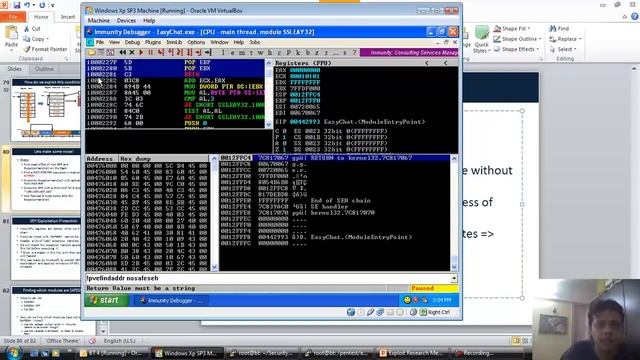
Task: Open handles window with 'h' button
Action: coord(270,52)
